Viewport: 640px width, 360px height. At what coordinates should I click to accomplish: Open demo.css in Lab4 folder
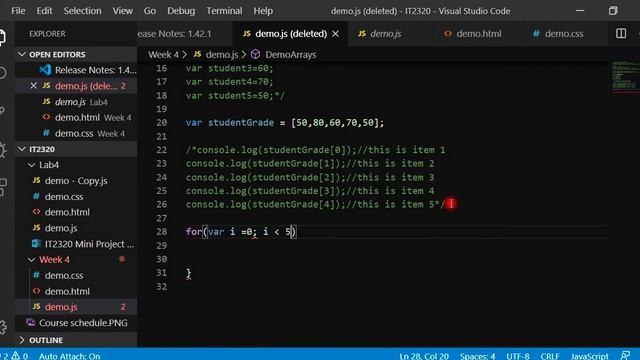(76, 197)
